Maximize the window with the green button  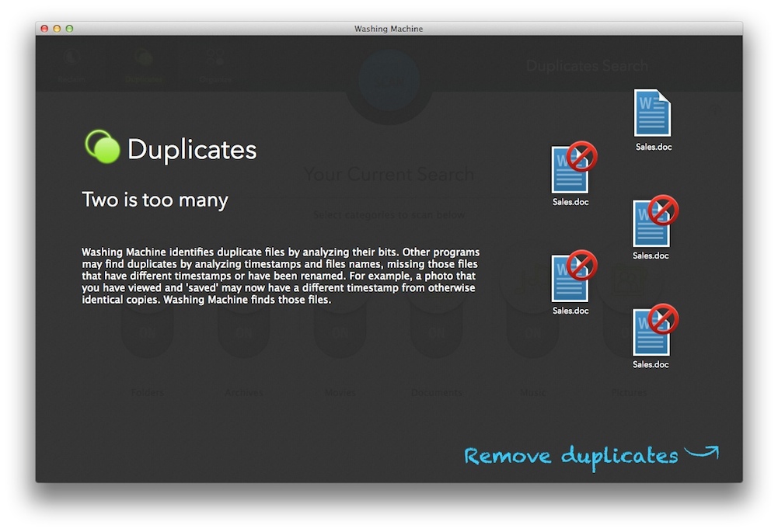pyautogui.click(x=69, y=29)
